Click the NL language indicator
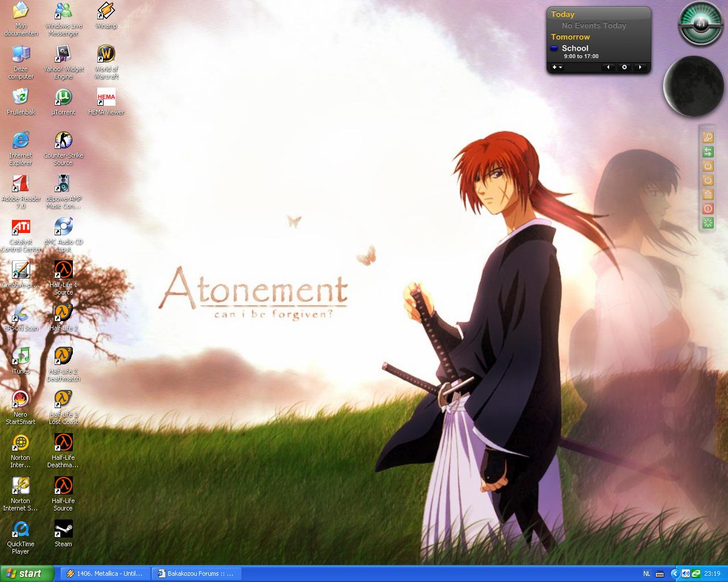The width and height of the screenshot is (728, 582). click(647, 574)
